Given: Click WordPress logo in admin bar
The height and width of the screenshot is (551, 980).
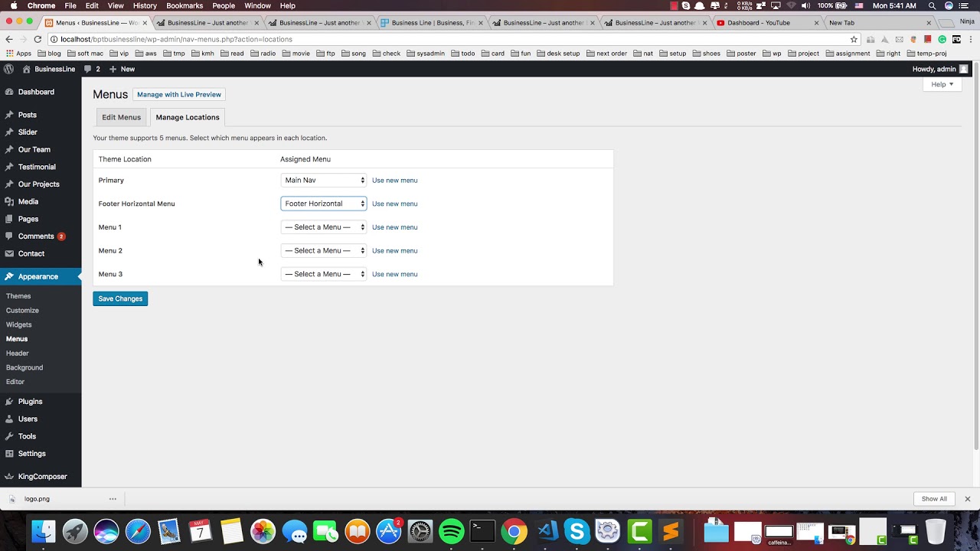Looking at the screenshot, I should [8, 69].
